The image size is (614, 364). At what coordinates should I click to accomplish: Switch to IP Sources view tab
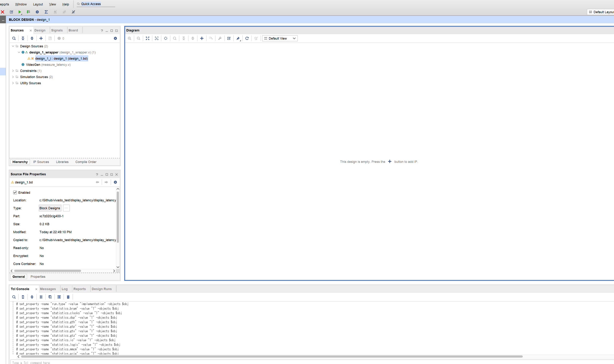pyautogui.click(x=41, y=162)
